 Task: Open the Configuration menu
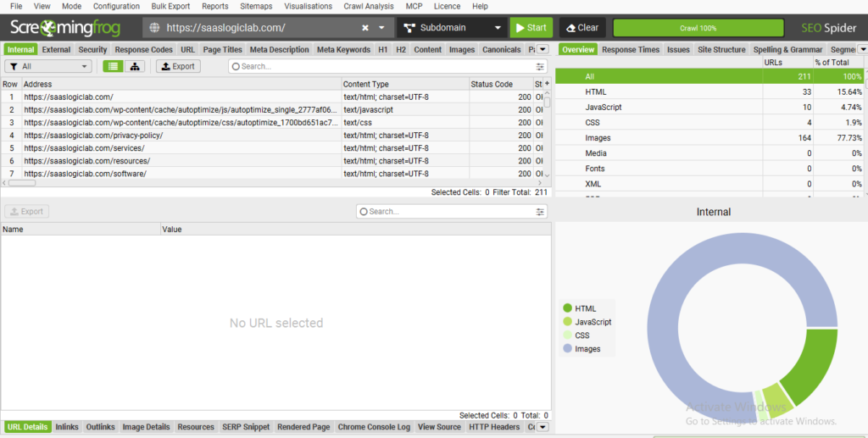tap(116, 6)
